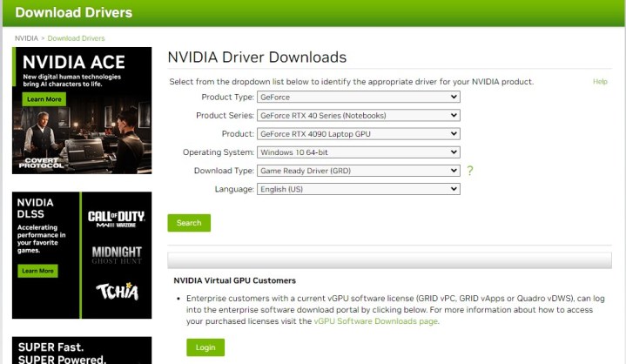Viewport: 626px width, 364px height.
Task: Click the Tchia game logo
Action: point(118,292)
